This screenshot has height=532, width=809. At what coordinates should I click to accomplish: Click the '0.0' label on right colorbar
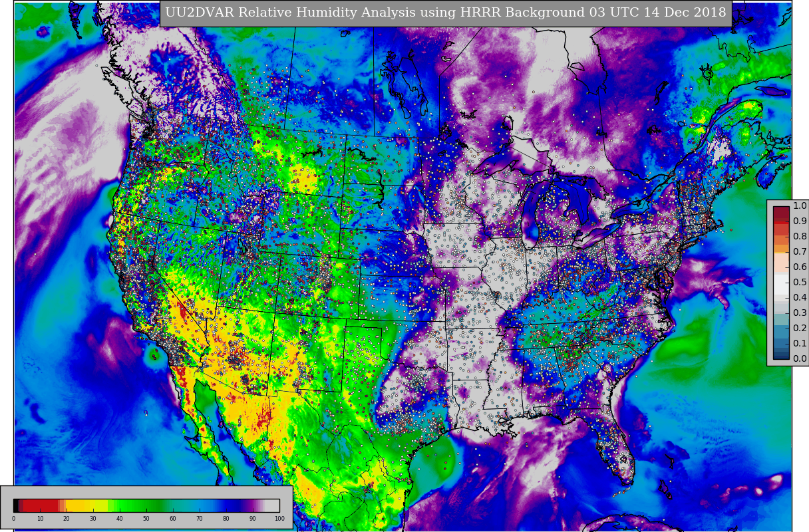[800, 358]
